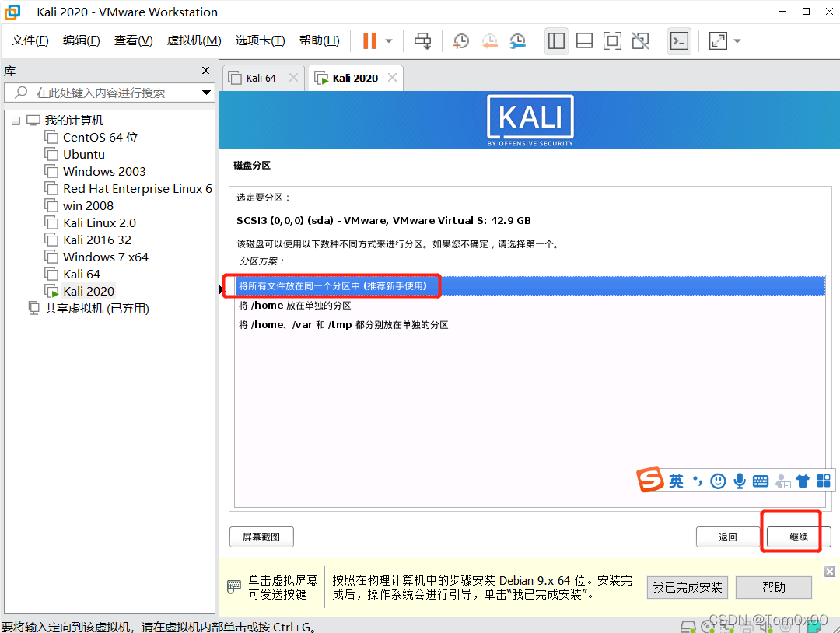This screenshot has height=633, width=840.
Task: Click the keyboard icon in the hint bar
Action: (x=233, y=587)
